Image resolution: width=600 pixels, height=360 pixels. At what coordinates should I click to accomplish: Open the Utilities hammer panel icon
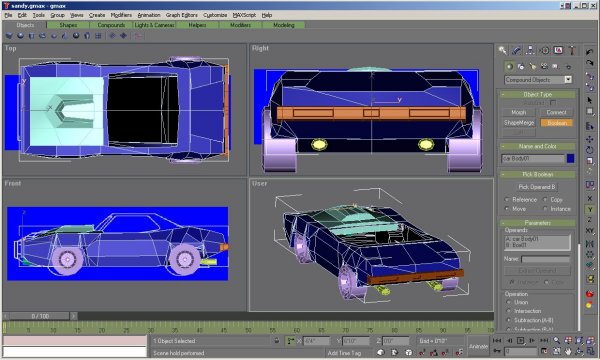pos(572,50)
